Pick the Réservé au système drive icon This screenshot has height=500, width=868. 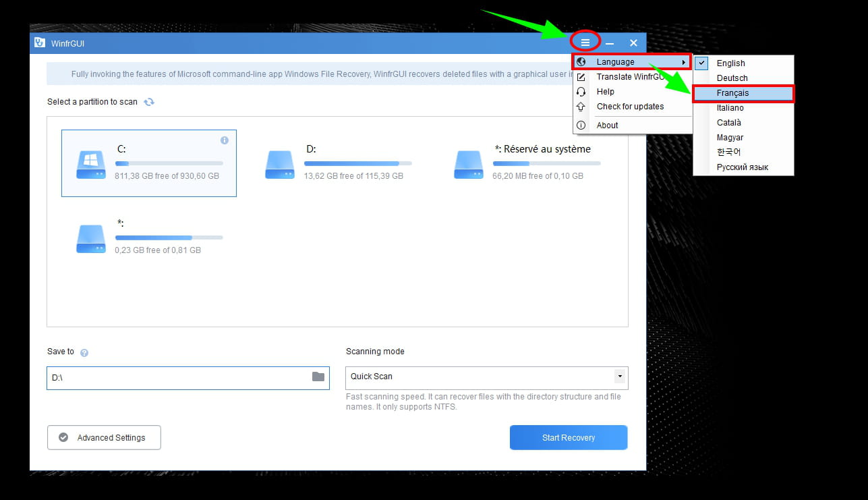tap(468, 164)
